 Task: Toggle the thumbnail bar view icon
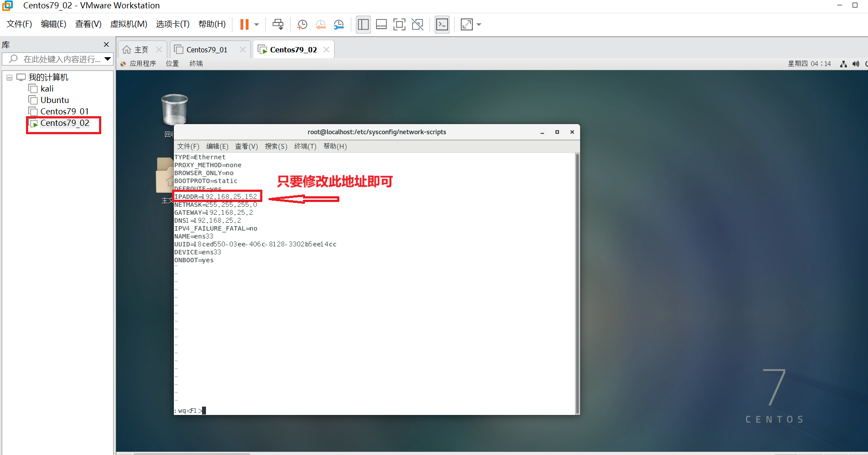click(381, 25)
